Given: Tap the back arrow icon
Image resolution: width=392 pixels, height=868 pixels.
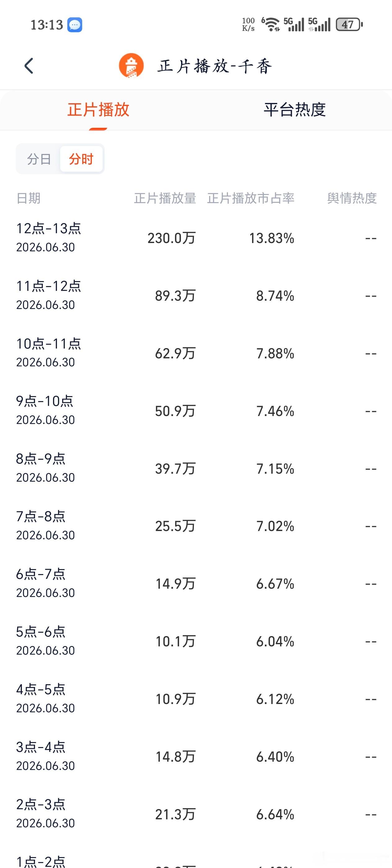Looking at the screenshot, I should 29,66.
